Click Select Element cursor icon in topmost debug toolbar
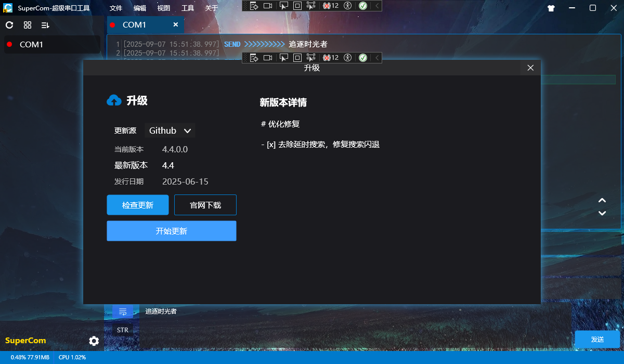Screen dimensions: 624x364 (x=283, y=6)
